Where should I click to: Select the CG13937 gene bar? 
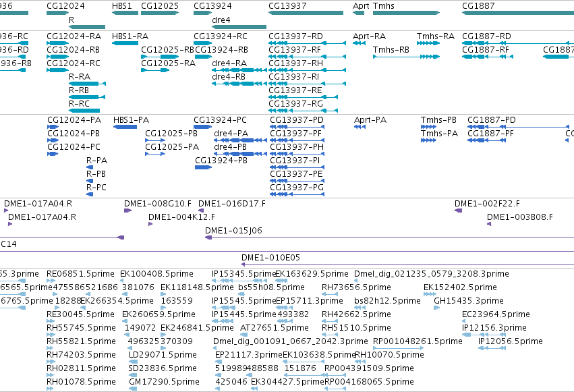306,13
